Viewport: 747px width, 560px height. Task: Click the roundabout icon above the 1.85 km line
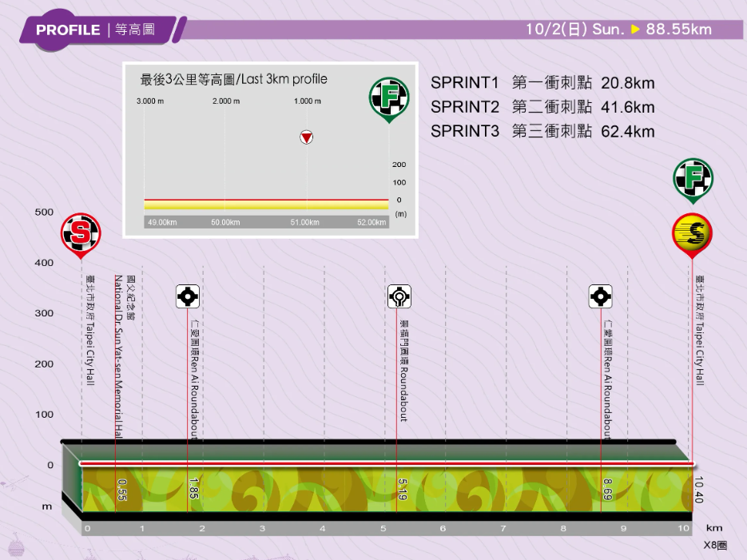tap(188, 296)
